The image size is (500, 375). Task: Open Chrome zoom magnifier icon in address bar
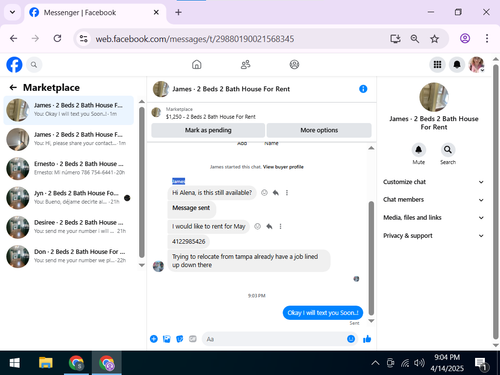pyautogui.click(x=415, y=39)
